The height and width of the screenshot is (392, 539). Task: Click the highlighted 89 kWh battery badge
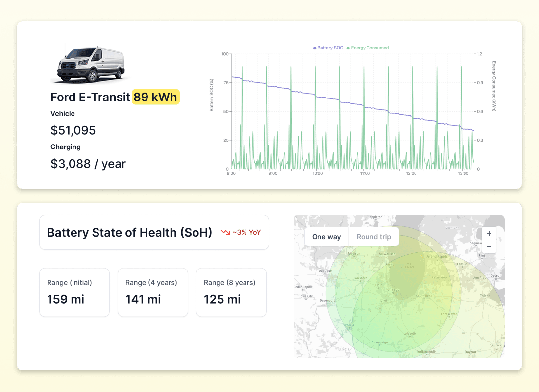[156, 97]
